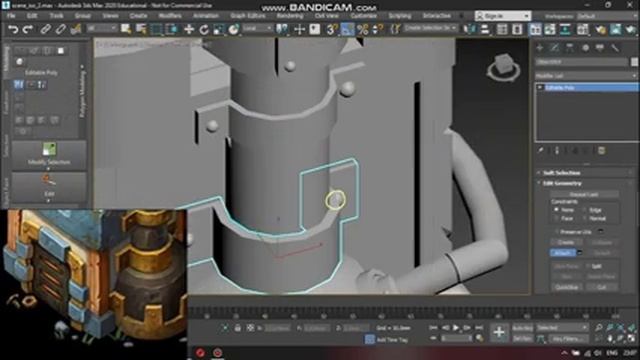Open Utilities command panel tab
The image size is (640, 360).
(x=615, y=48)
